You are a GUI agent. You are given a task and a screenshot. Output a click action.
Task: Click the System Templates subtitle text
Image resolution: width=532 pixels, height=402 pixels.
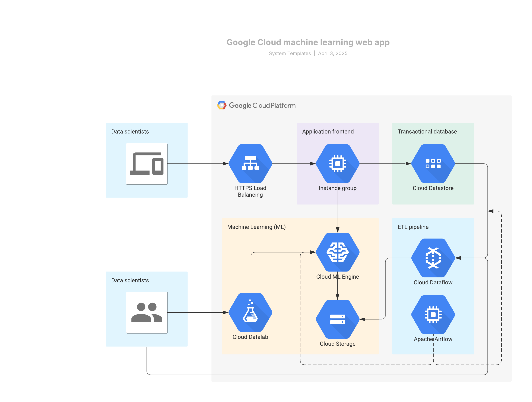click(290, 53)
